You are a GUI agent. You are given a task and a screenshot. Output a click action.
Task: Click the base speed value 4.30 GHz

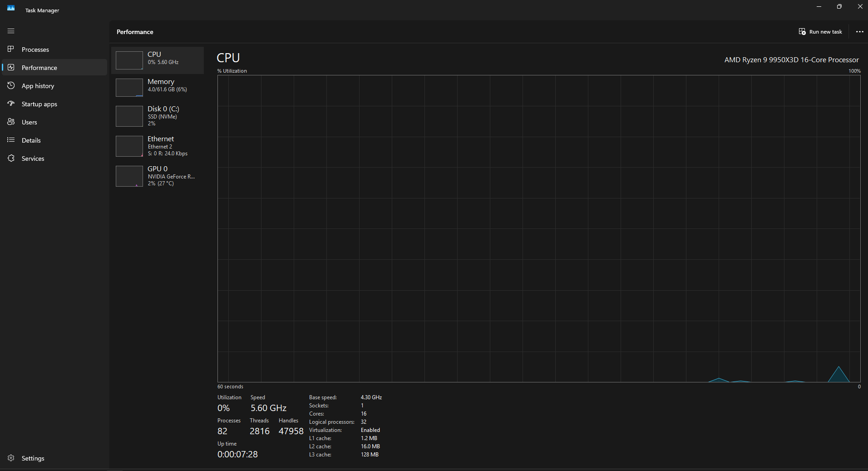pyautogui.click(x=371, y=397)
